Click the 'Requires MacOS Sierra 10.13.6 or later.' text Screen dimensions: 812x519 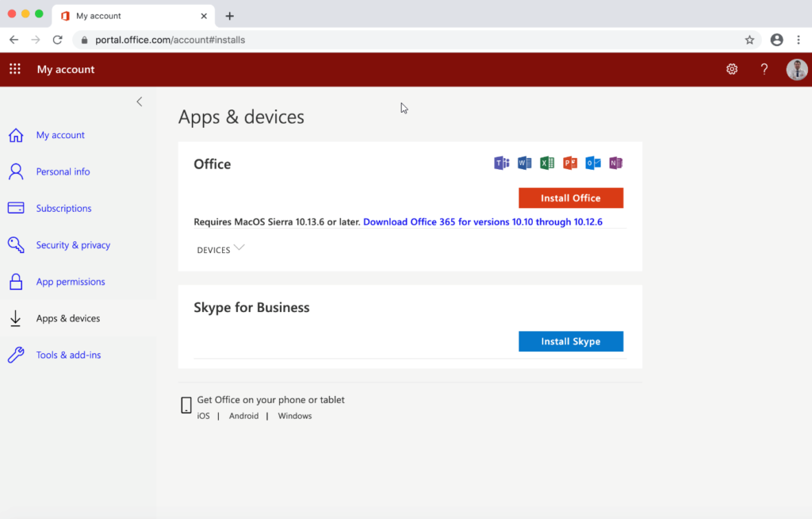point(277,222)
